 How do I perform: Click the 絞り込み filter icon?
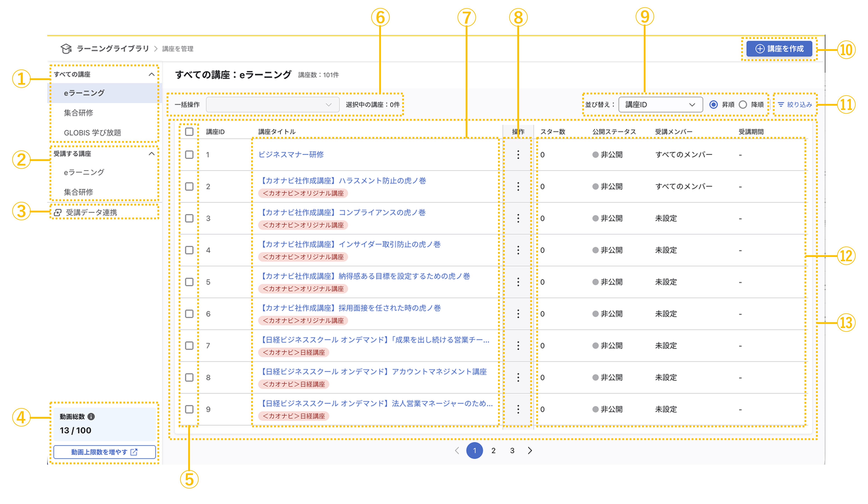(780, 104)
